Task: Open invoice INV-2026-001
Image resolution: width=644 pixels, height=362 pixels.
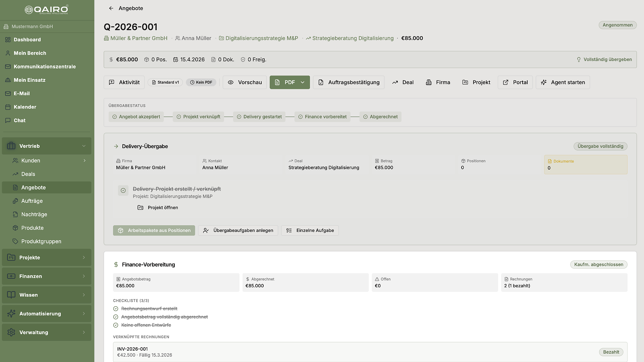Action: pyautogui.click(x=132, y=349)
